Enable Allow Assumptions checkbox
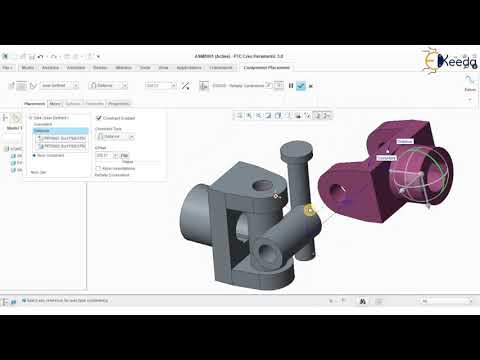Screen dimensions: 480x360 pyautogui.click(x=98, y=168)
